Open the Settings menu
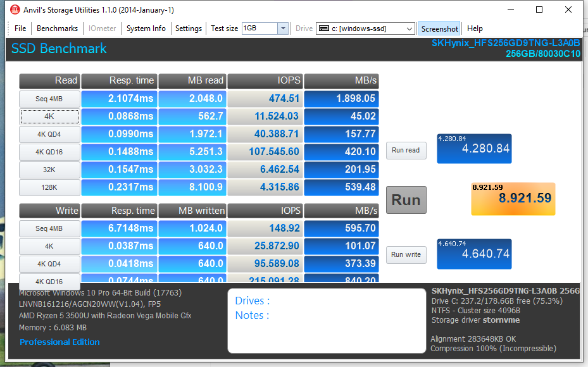588x367 pixels. 189,28
